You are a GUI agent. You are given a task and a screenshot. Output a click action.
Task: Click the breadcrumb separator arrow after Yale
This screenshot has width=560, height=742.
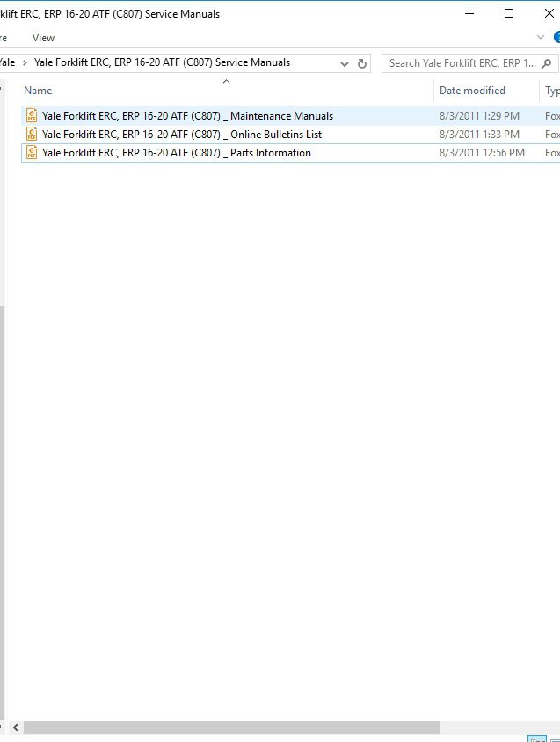coord(25,62)
